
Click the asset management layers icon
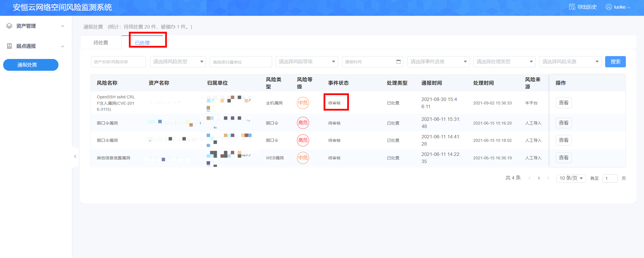9,26
